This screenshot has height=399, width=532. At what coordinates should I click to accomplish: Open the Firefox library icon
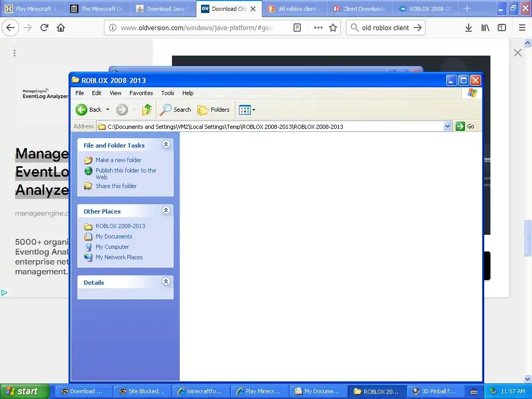[x=485, y=28]
